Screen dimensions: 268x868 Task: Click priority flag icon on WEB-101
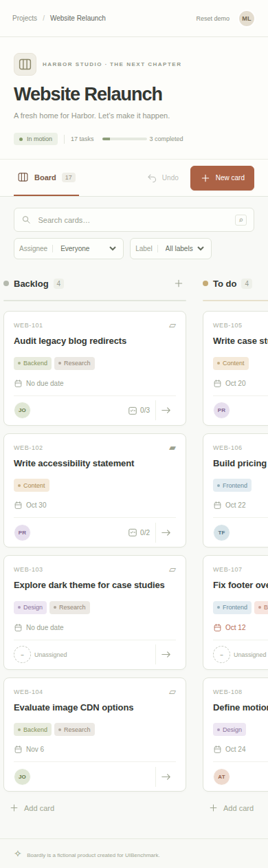pos(172,325)
